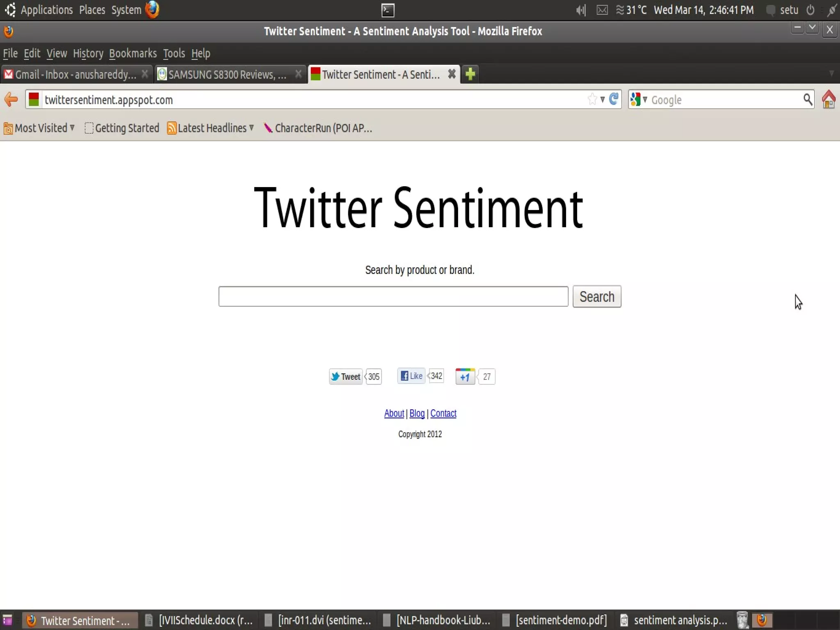
Task: Click in the product or brand search field
Action: pyautogui.click(x=393, y=297)
